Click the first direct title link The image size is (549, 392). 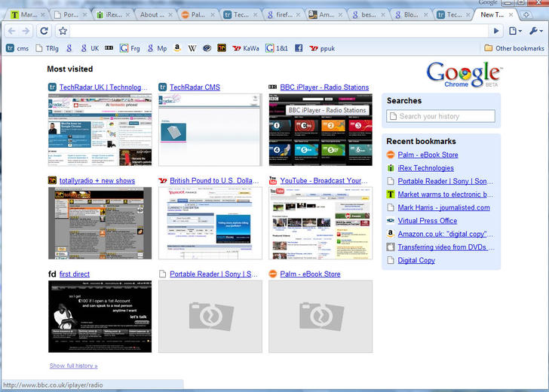pyautogui.click(x=74, y=274)
